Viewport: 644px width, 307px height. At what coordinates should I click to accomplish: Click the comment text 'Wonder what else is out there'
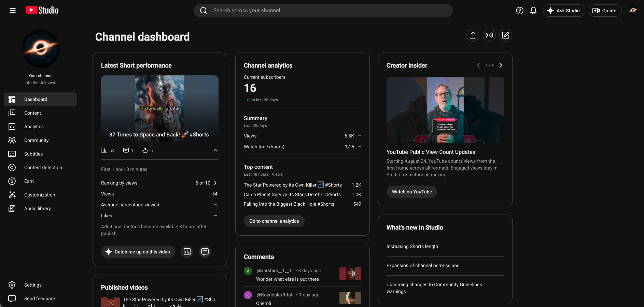coord(288,279)
